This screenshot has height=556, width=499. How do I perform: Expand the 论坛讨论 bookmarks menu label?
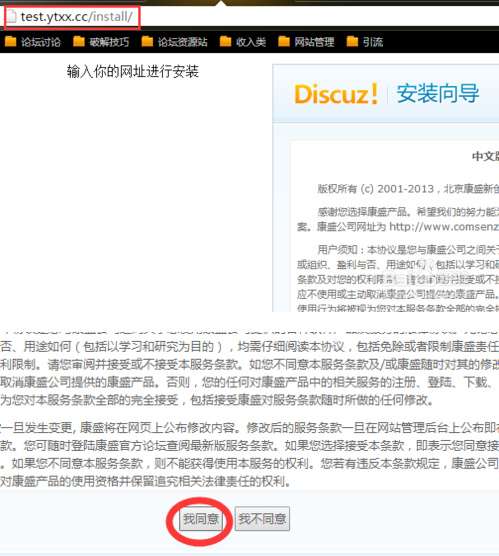click(x=41, y=42)
